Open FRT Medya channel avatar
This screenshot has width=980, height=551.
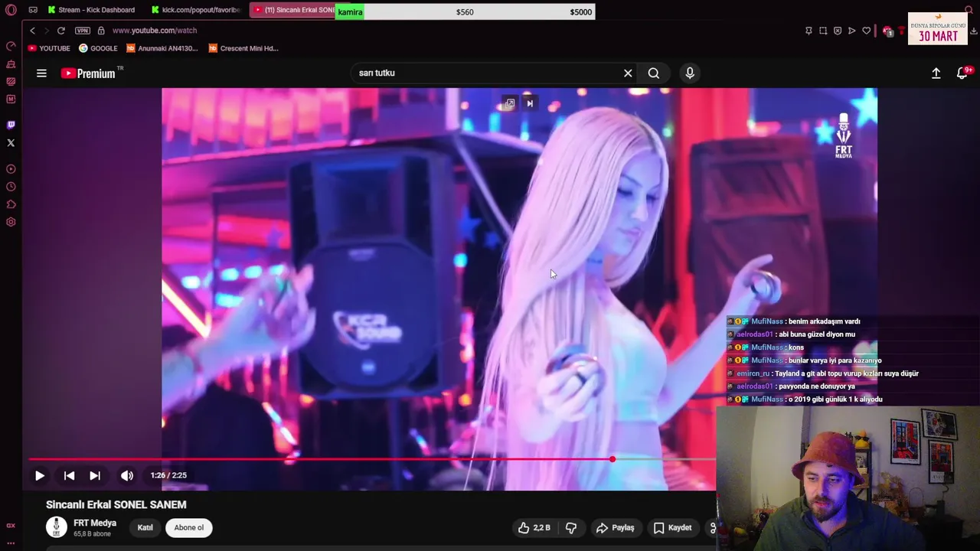coord(57,527)
